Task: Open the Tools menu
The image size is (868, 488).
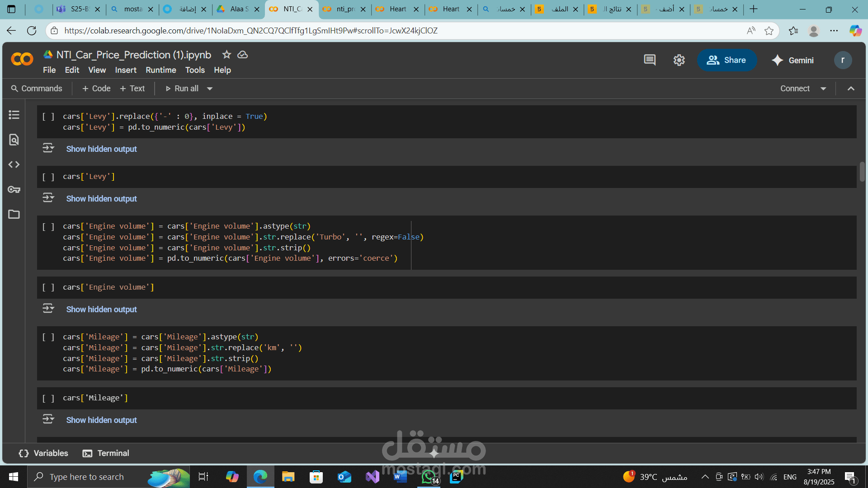Action: click(x=195, y=70)
